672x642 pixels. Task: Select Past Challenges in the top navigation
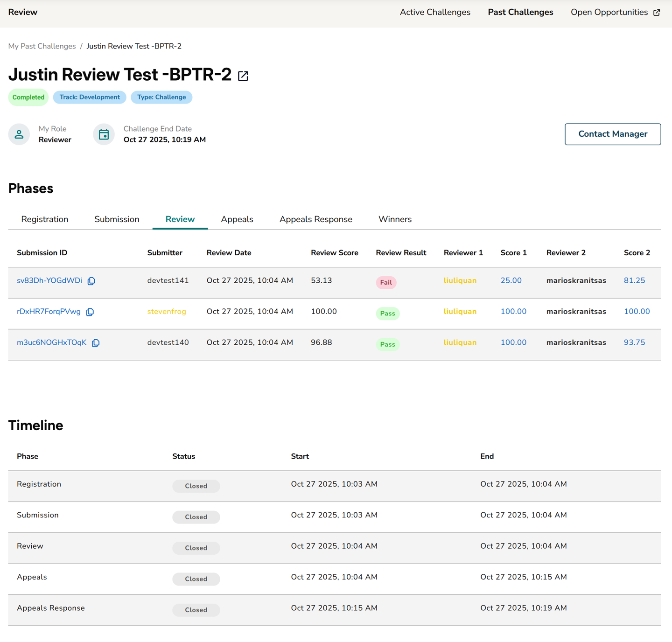coord(520,12)
